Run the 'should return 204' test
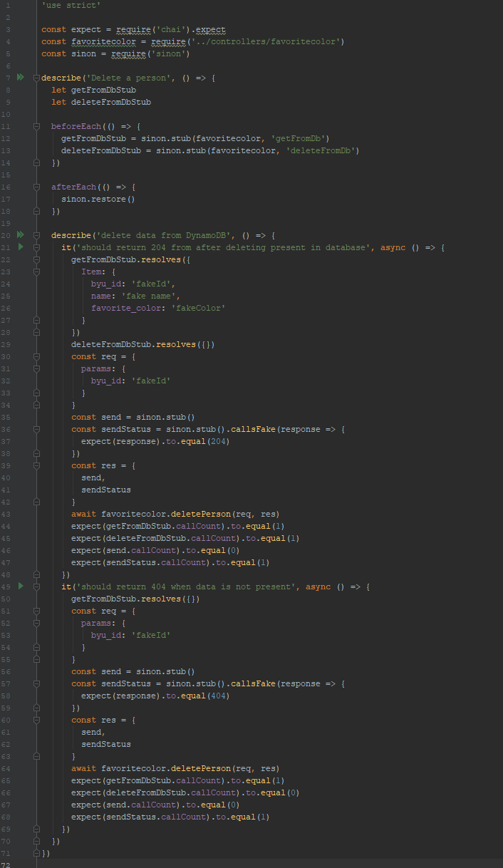The image size is (503, 868). point(21,247)
